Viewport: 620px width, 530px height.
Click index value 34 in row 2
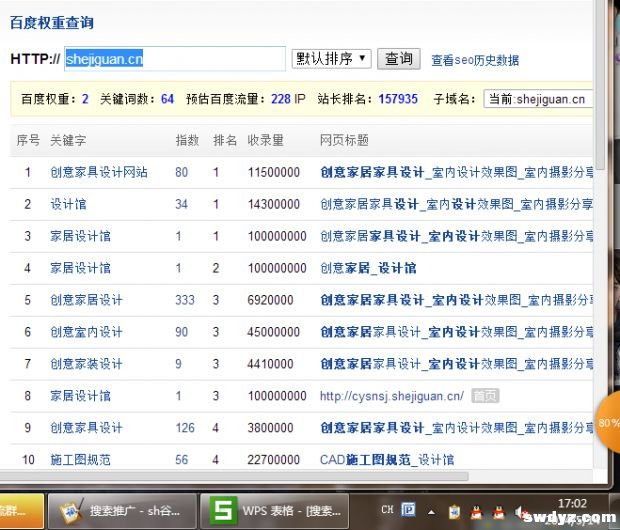pyautogui.click(x=181, y=204)
